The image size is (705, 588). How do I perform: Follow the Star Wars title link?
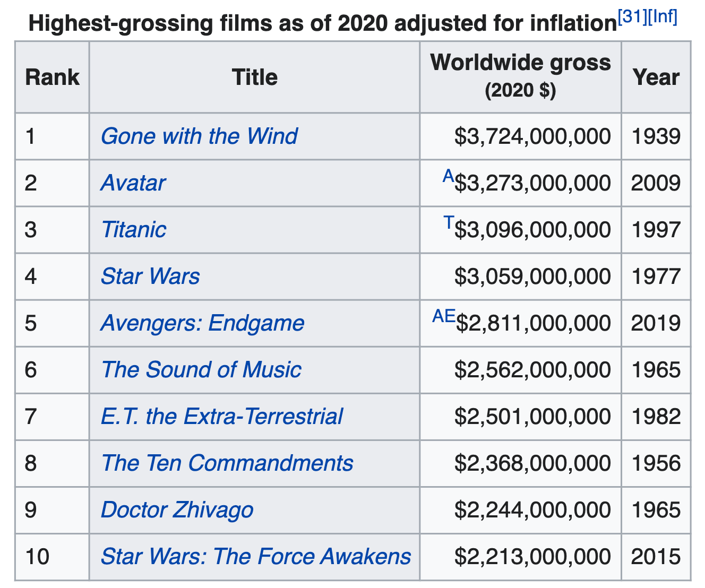(150, 276)
